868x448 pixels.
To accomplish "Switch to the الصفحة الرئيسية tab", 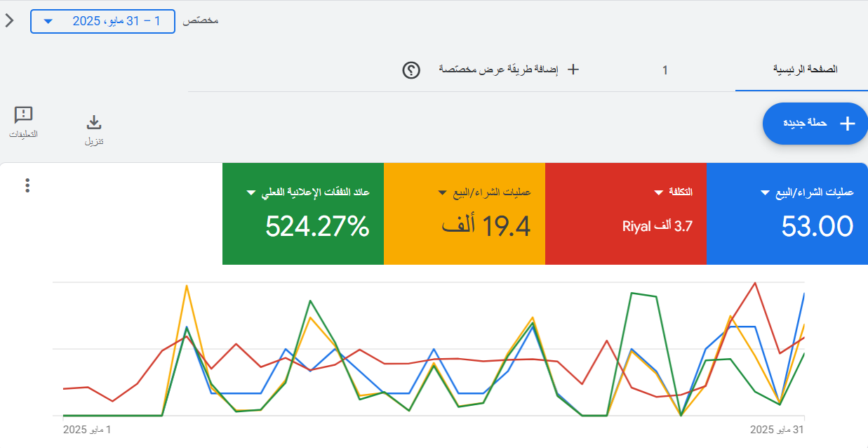I will tap(806, 70).
